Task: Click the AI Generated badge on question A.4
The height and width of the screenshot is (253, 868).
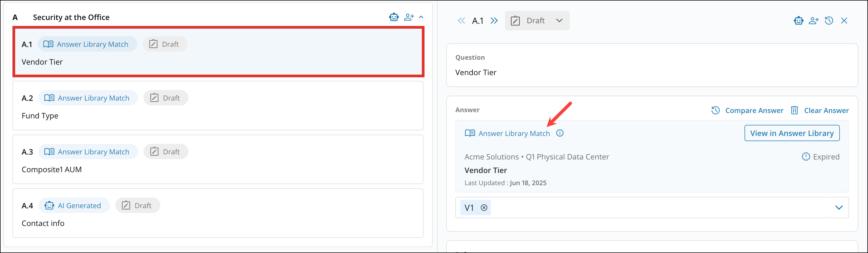Action: pyautogui.click(x=74, y=205)
